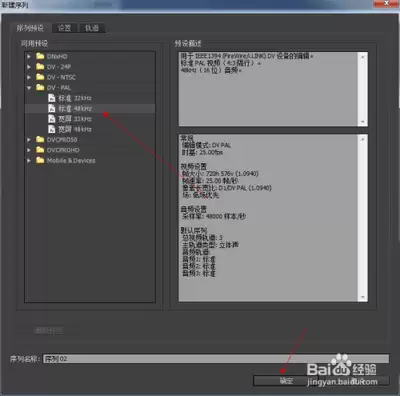400x396 pixels.
Task: Expand the DVCPRO50 preset folder
Action: point(29,140)
